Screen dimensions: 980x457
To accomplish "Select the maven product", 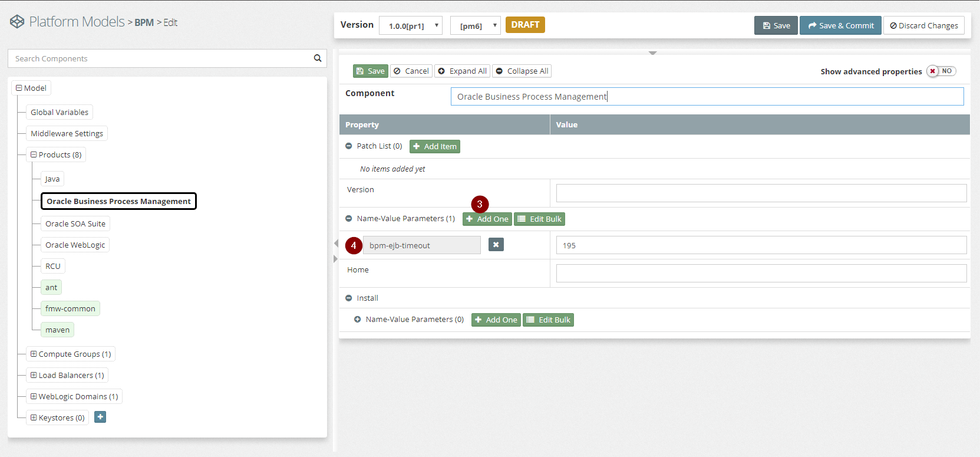I will [x=57, y=330].
